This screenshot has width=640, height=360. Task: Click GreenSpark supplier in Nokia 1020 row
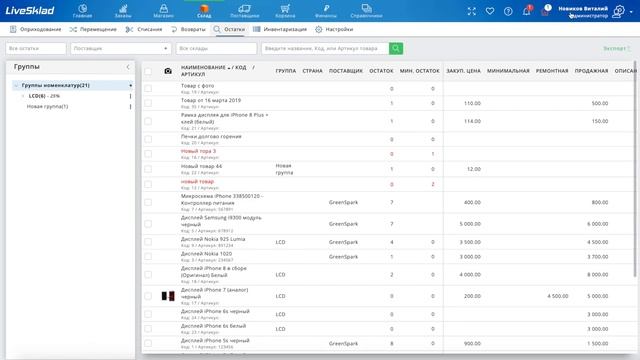pos(343,257)
